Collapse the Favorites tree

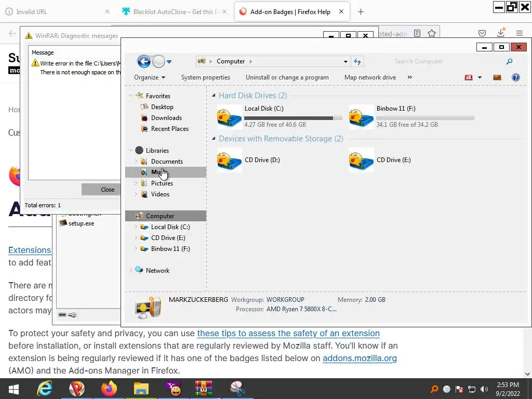(130, 96)
